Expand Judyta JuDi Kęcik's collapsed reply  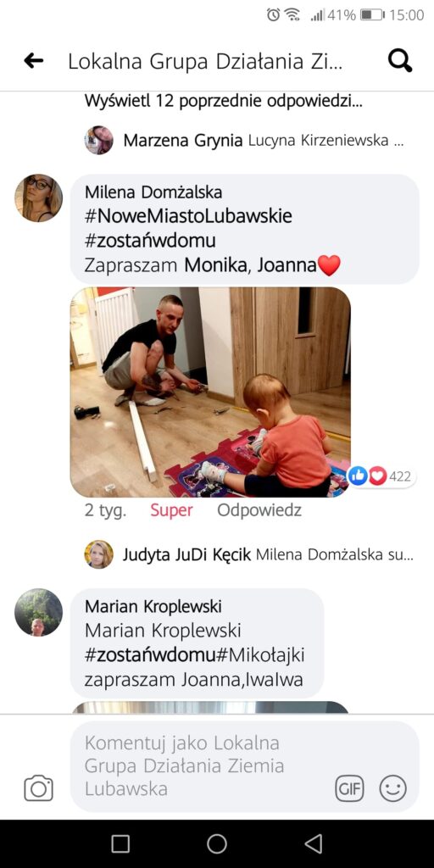pos(248,554)
